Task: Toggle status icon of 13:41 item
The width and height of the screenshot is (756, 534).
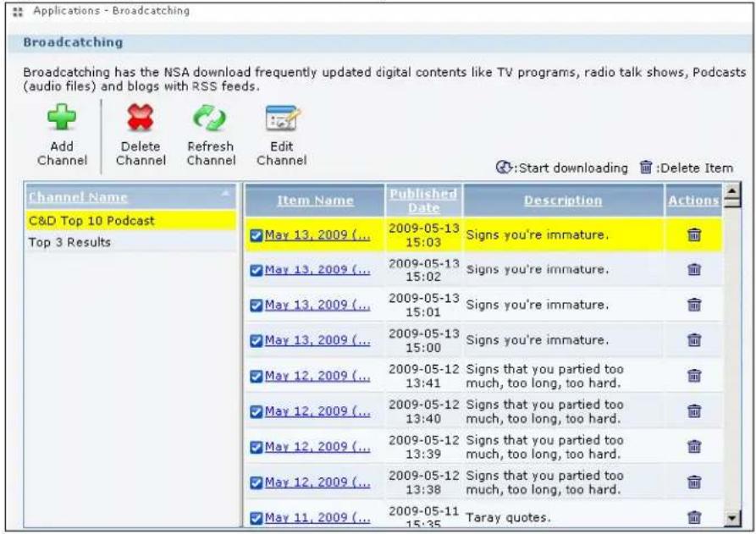Action: 257,377
